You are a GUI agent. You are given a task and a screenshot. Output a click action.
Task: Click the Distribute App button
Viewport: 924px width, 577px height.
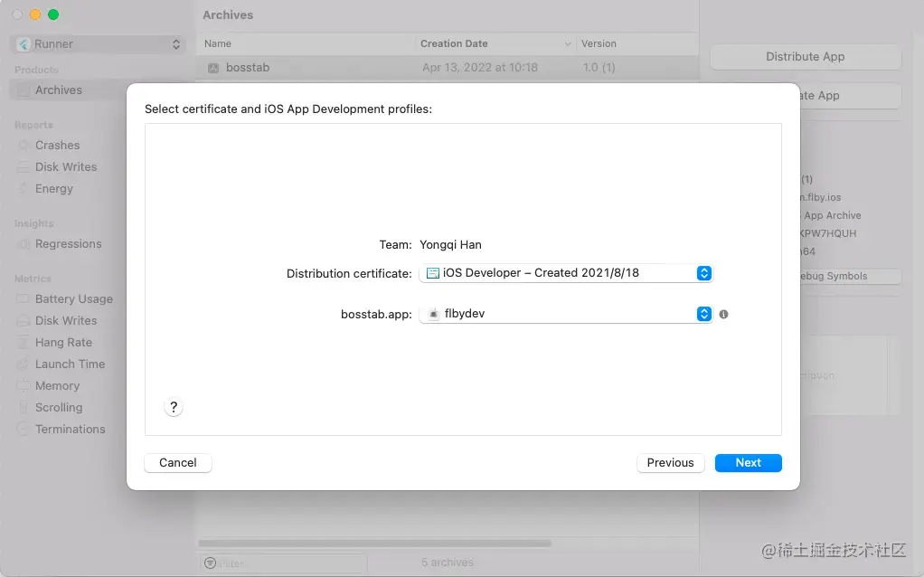point(806,57)
